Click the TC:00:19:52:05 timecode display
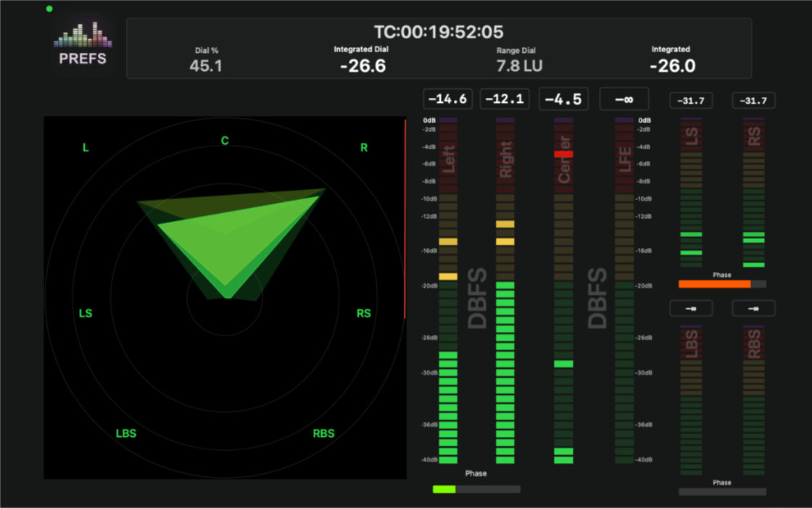 [x=441, y=32]
